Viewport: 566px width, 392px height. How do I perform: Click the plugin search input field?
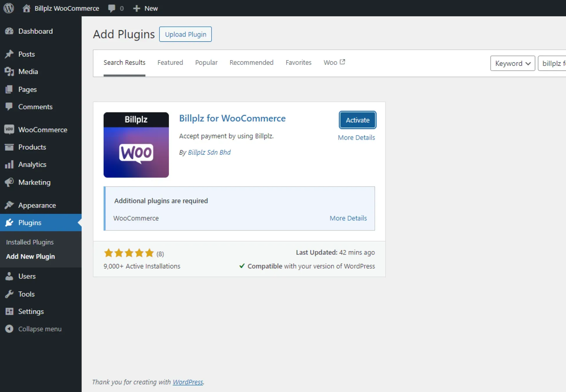point(552,63)
